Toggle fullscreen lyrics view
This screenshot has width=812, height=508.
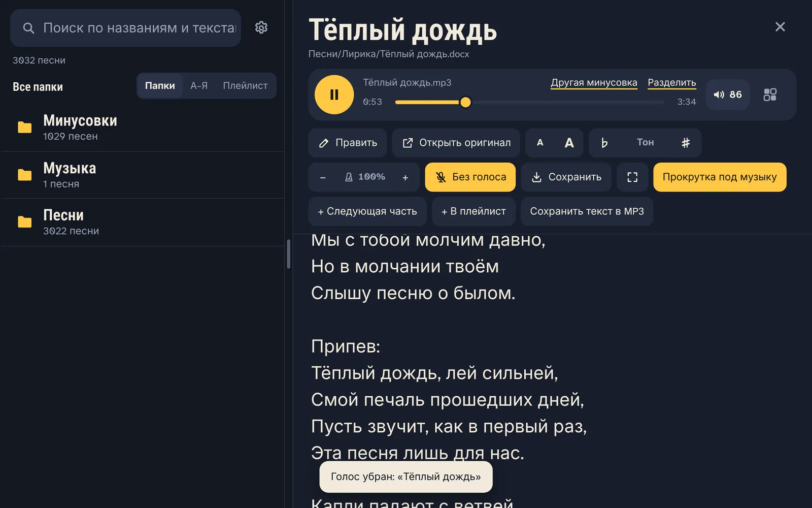632,177
